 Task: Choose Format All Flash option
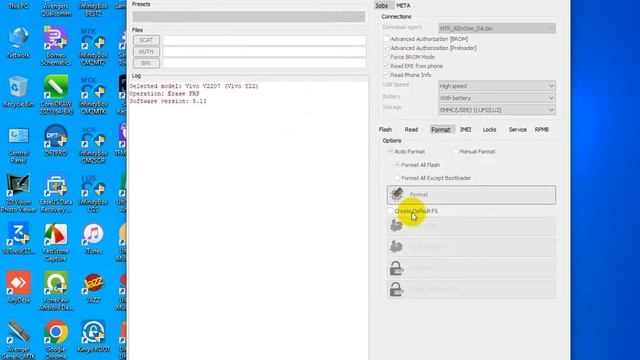point(397,165)
